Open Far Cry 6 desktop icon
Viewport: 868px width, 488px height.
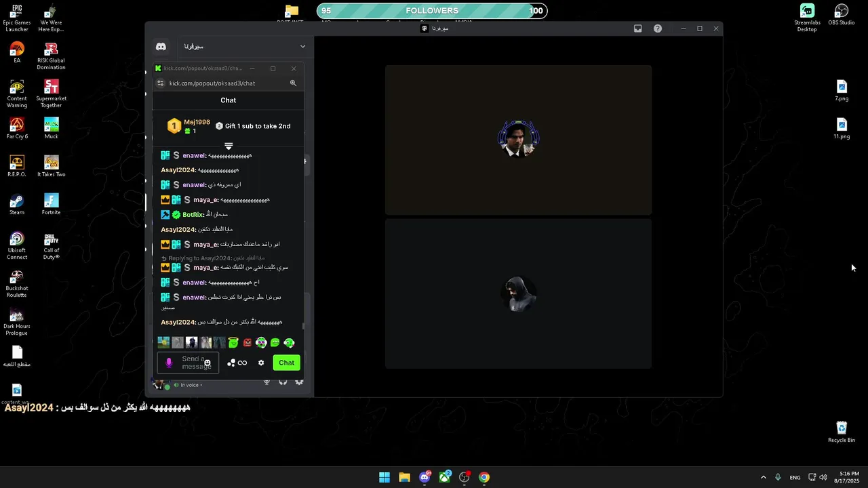pos(17,129)
